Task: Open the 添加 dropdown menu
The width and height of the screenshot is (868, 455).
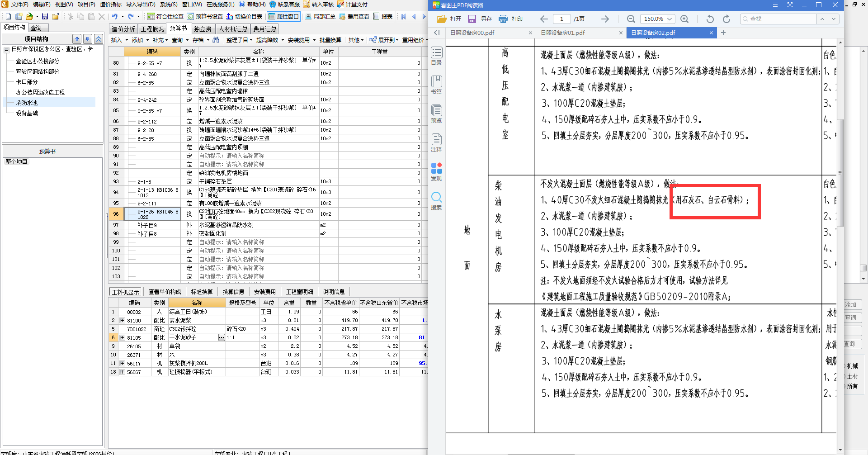Action: pyautogui.click(x=140, y=40)
